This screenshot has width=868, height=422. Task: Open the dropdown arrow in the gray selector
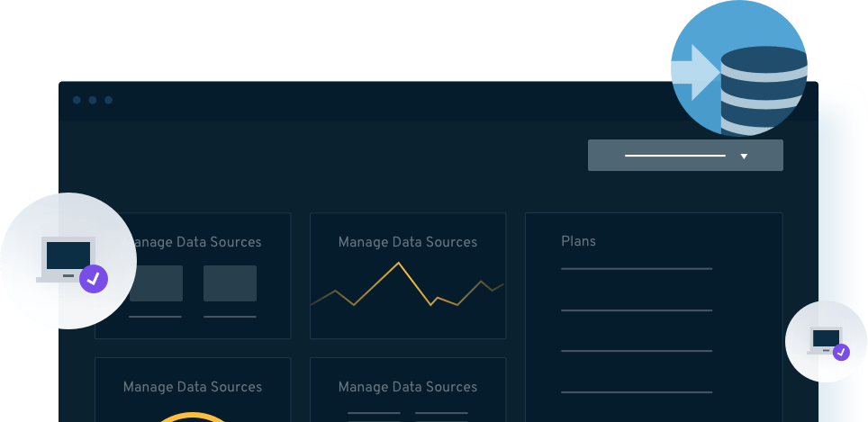744,157
